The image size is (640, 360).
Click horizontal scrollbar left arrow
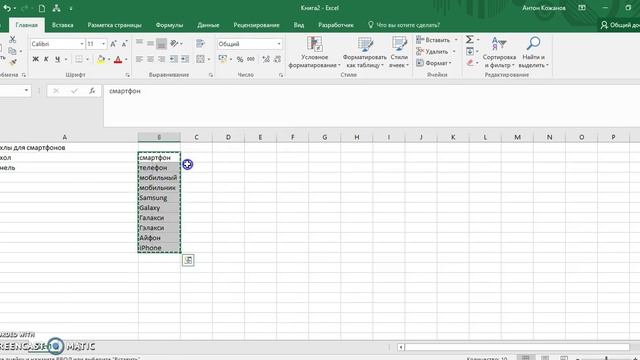[401, 347]
